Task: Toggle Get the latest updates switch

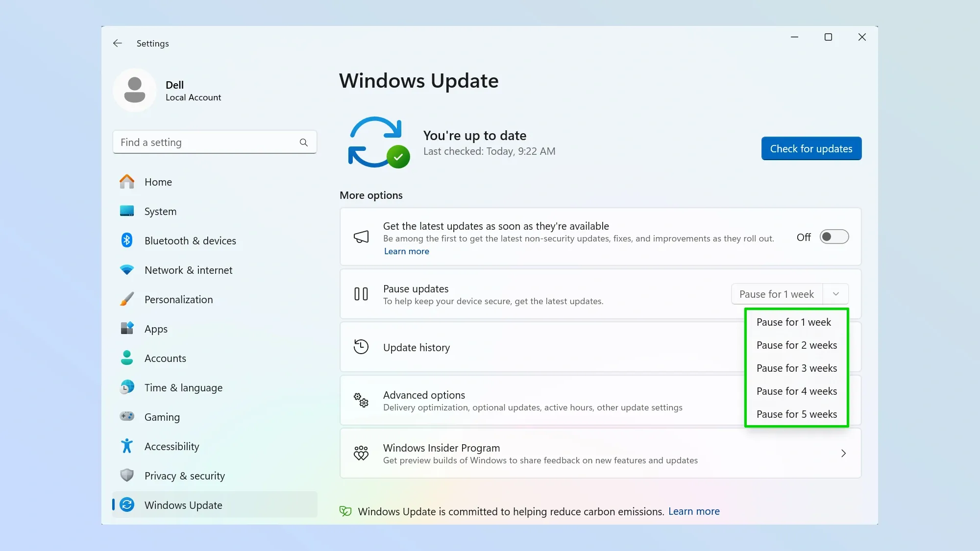Action: tap(834, 237)
